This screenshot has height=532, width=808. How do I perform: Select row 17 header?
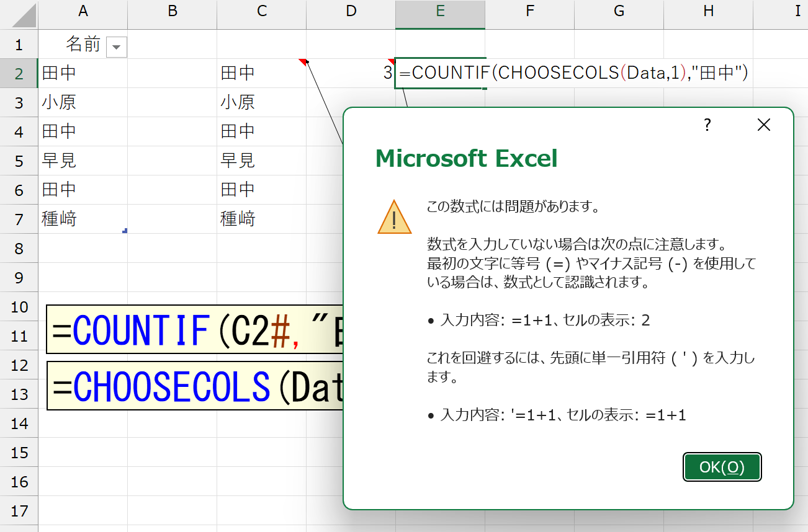tap(19, 510)
